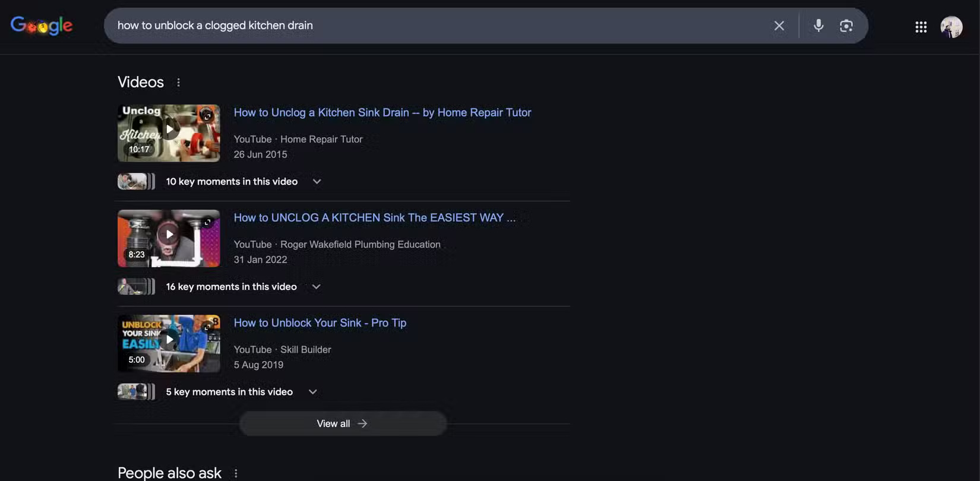Click the Google logo

(x=42, y=26)
